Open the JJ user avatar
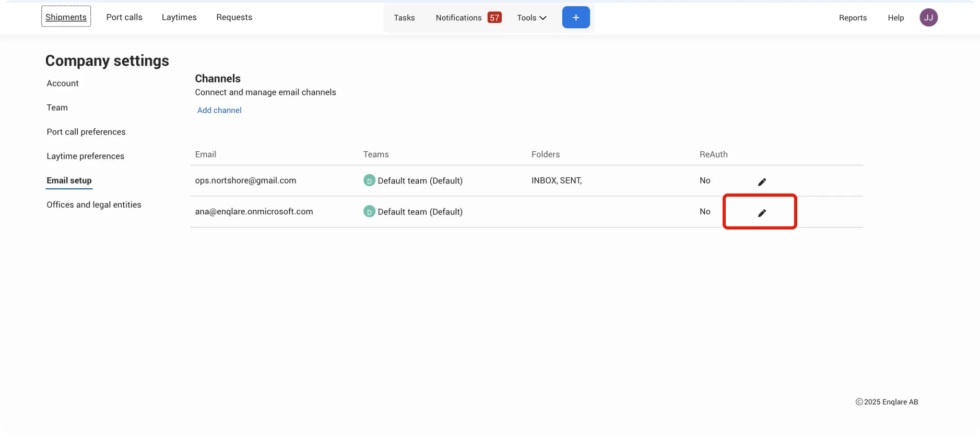Image resolution: width=980 pixels, height=435 pixels. point(928,17)
